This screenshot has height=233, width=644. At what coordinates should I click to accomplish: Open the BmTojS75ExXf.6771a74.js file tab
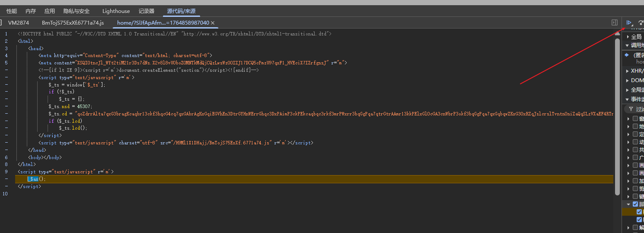click(x=73, y=23)
